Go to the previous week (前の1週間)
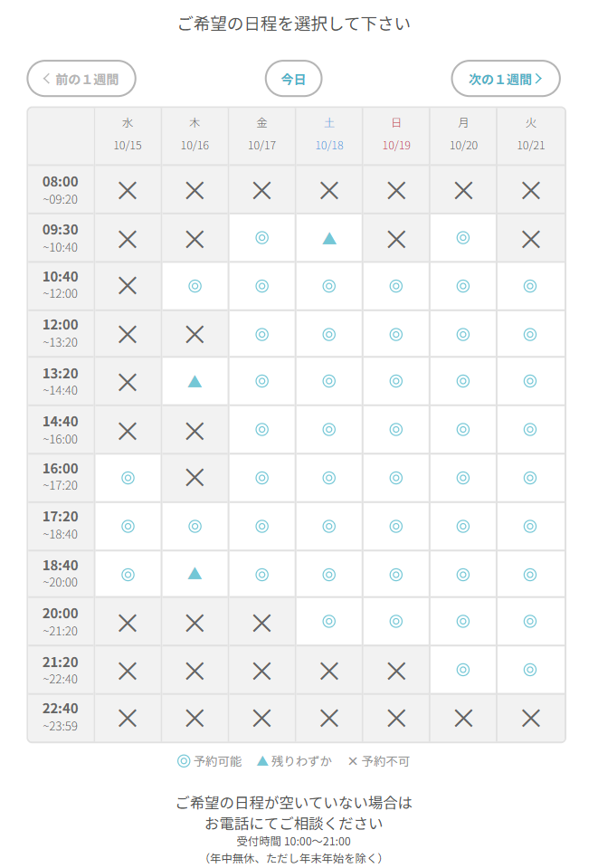This screenshot has width=598, height=868. tap(81, 79)
